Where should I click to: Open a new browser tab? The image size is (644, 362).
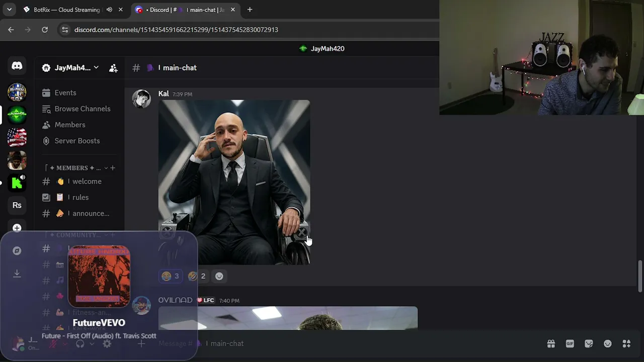pyautogui.click(x=250, y=10)
